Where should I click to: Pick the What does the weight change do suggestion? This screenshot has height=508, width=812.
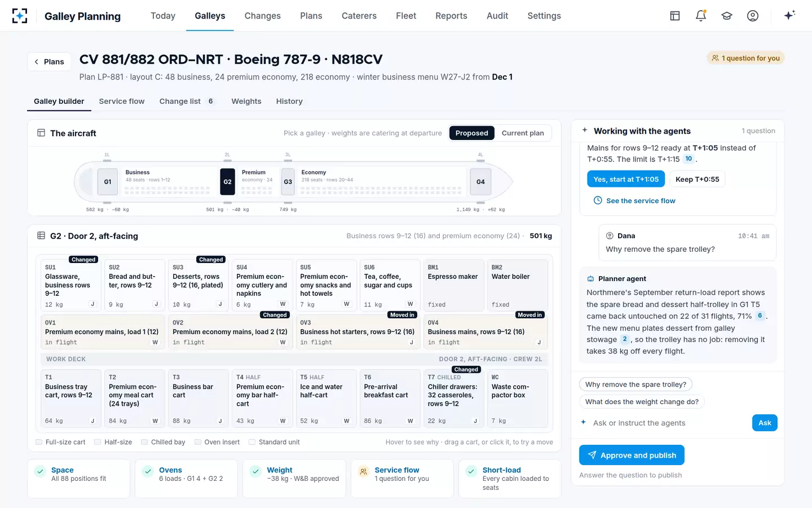[x=642, y=402]
